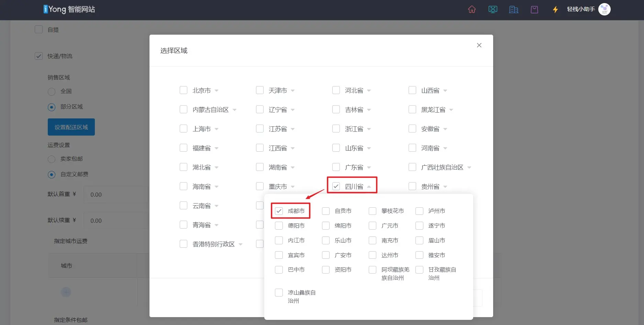Close the 选择区域 dialog with X

tap(479, 45)
